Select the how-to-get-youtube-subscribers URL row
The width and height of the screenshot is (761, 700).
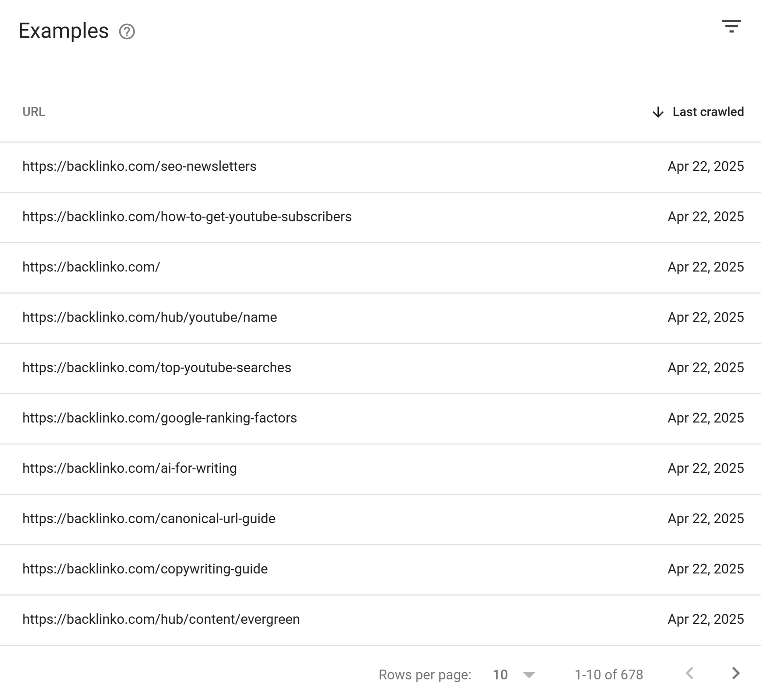(380, 218)
